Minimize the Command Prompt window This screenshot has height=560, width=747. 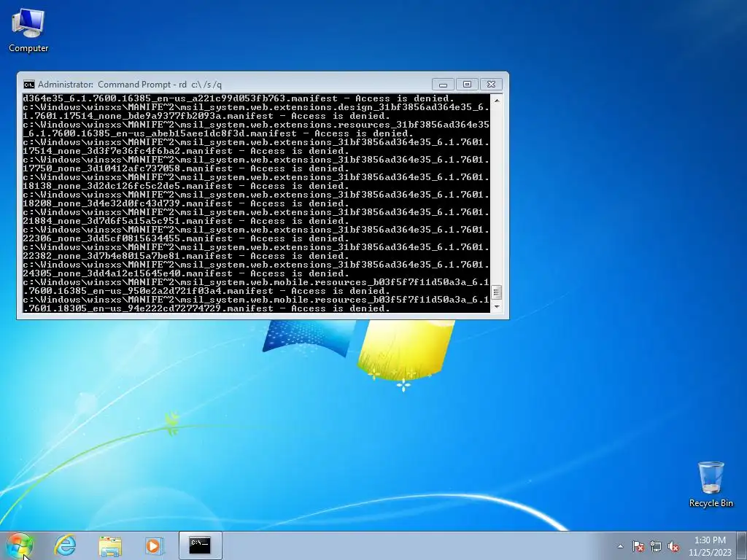tap(443, 85)
